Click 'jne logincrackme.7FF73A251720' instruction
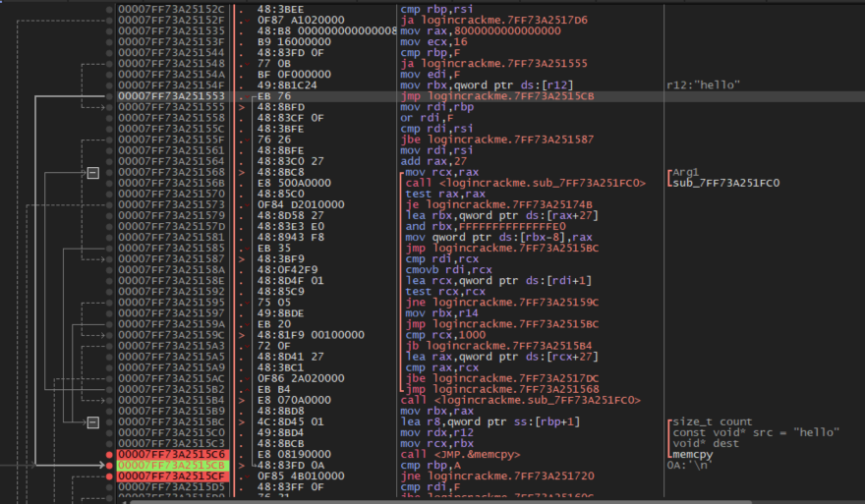The image size is (865, 504). pyautogui.click(x=497, y=476)
